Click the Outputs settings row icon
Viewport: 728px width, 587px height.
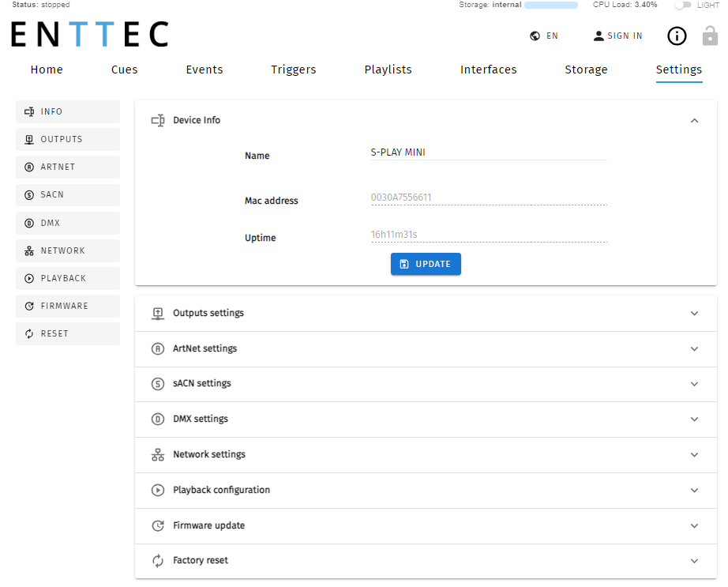[x=158, y=314]
